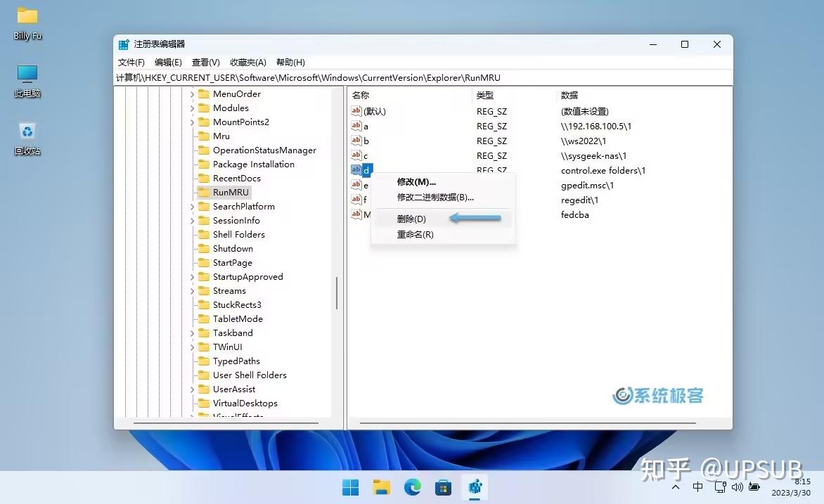The width and height of the screenshot is (824, 504).
Task: Click the ab icon next to value "f"
Action: point(356,200)
